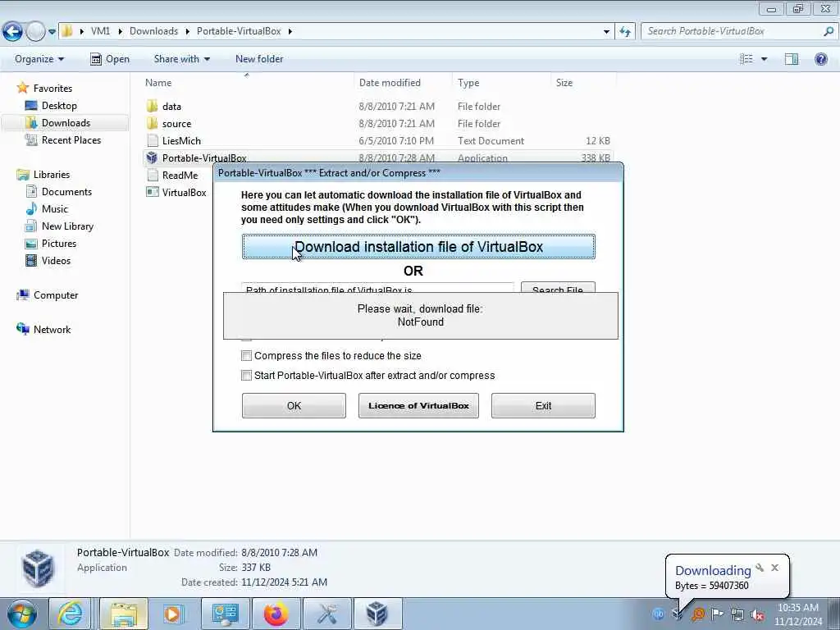Image resolution: width=840 pixels, height=630 pixels.
Task: Open the Videos library
Action: pos(56,260)
